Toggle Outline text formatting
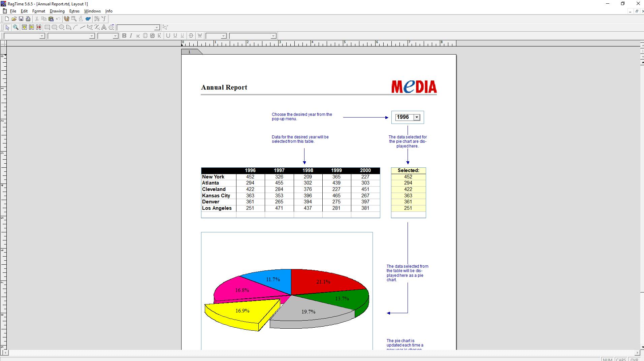This screenshot has width=644, height=361. tap(146, 36)
